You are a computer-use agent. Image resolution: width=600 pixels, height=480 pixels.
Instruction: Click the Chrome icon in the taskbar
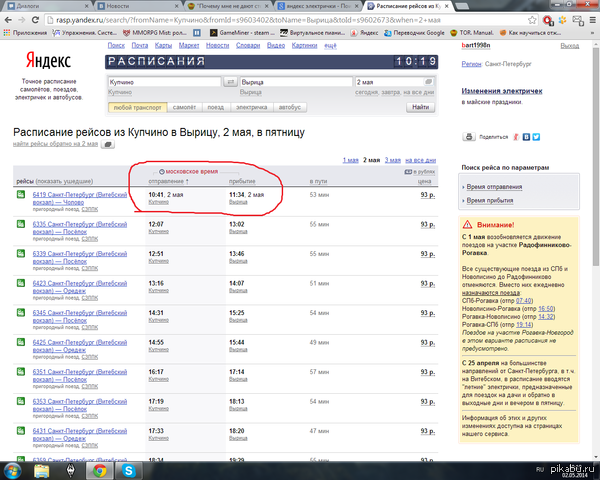[x=99, y=469]
